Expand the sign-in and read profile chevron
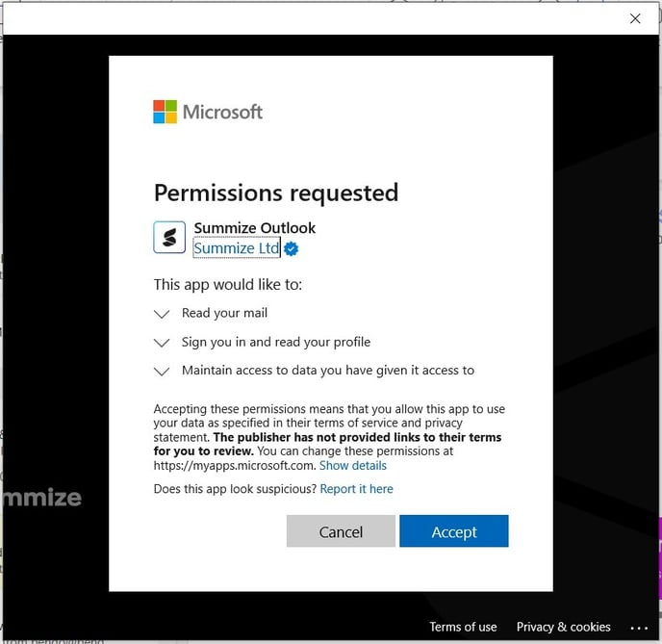Image resolution: width=662 pixels, height=644 pixels. (x=162, y=343)
